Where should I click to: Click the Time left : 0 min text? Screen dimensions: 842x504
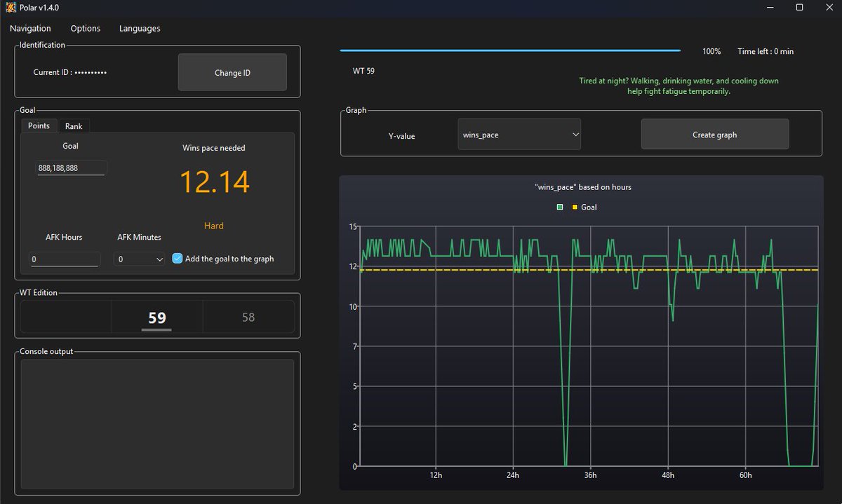click(x=766, y=51)
